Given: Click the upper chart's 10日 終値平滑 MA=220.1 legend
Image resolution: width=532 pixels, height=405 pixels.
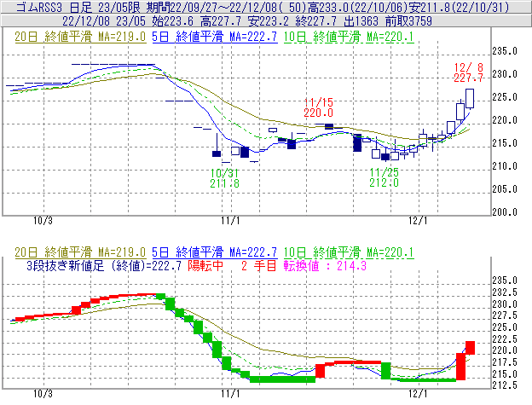Looking at the screenshot, I should pos(349,37).
